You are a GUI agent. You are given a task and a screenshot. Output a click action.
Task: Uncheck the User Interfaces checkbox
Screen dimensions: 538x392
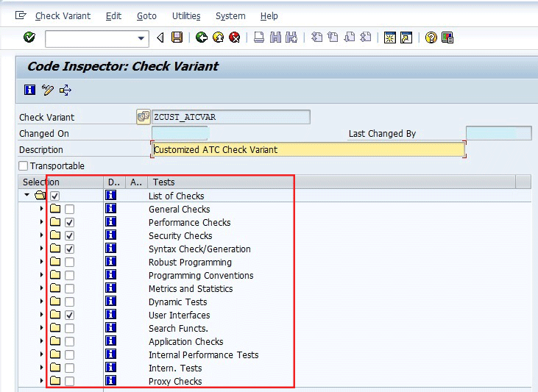tap(70, 315)
